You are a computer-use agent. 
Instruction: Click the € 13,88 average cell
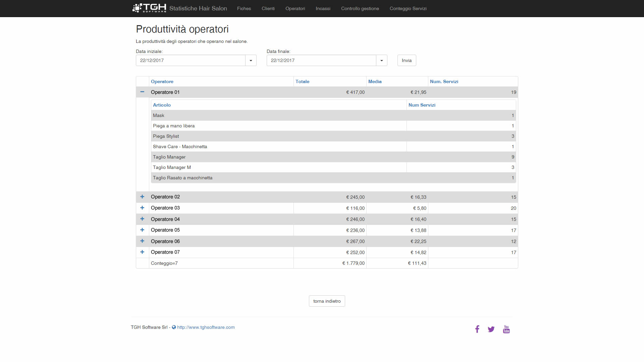[397, 230]
